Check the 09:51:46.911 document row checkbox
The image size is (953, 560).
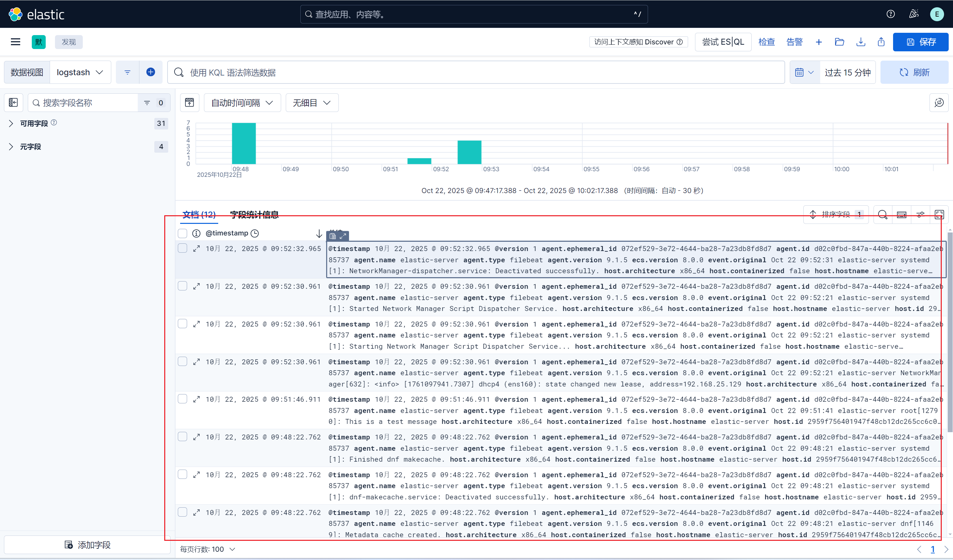click(x=183, y=399)
